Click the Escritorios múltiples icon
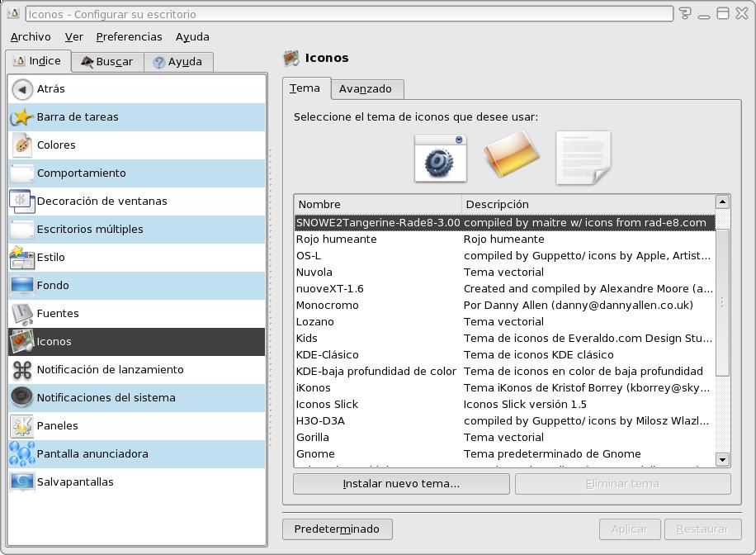Image resolution: width=756 pixels, height=555 pixels. [21, 230]
